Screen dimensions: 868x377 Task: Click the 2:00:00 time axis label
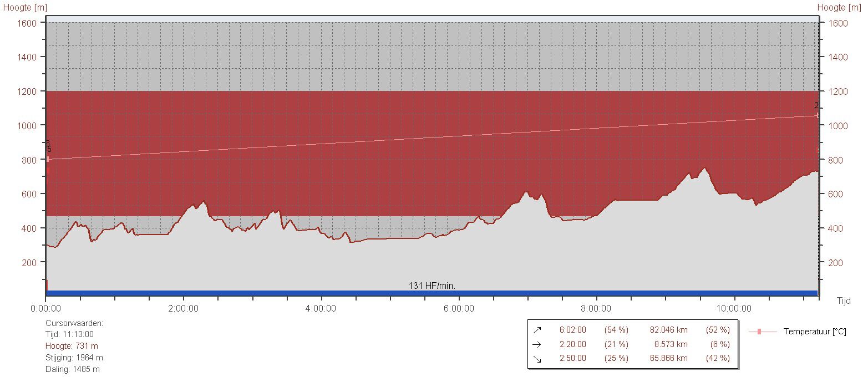pyautogui.click(x=184, y=308)
